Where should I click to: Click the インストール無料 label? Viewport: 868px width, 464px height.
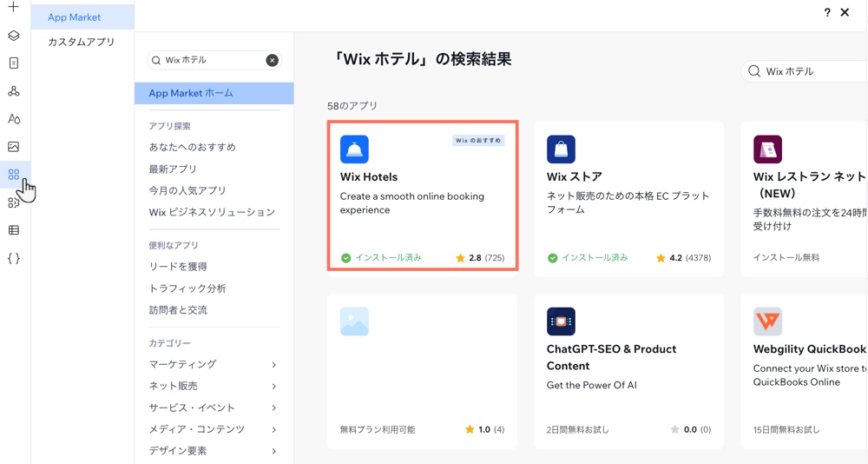tap(786, 258)
